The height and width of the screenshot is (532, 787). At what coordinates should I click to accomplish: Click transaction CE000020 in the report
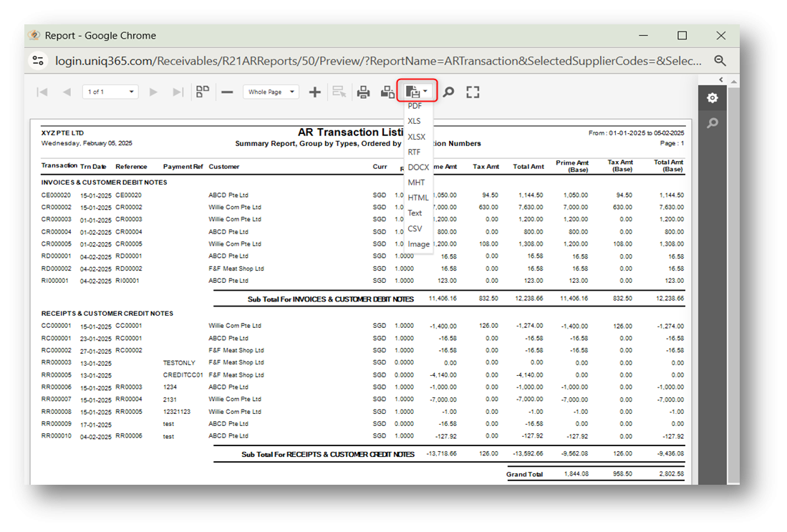click(56, 195)
